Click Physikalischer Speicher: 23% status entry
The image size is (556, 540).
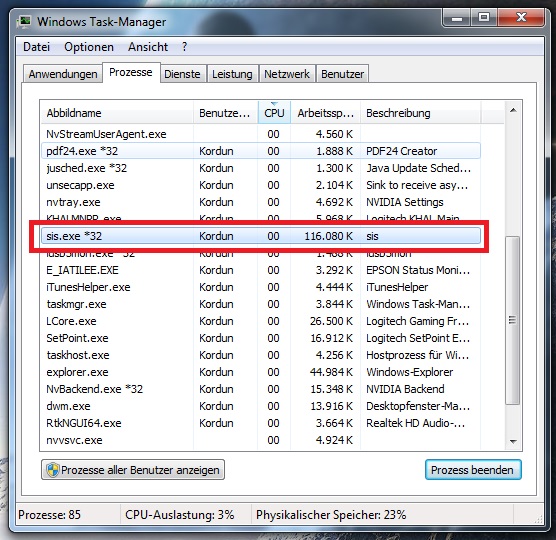point(331,515)
